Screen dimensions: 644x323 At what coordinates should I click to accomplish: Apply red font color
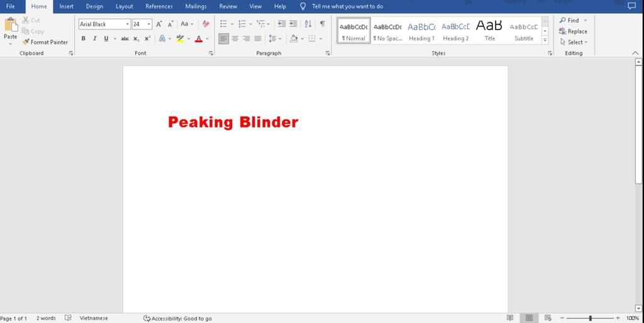click(x=199, y=38)
